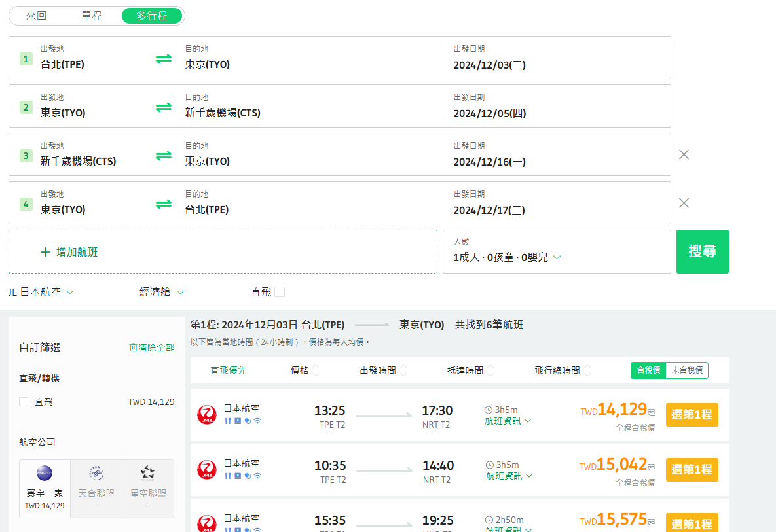Image resolution: width=776 pixels, height=532 pixels.
Task: Swap origin and destination for leg 3
Action: tap(163, 156)
